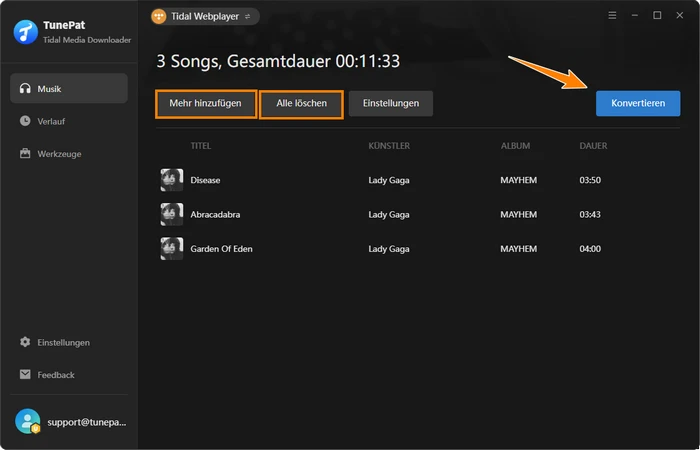This screenshot has width=700, height=450.
Task: Maximize the TunePat window
Action: click(x=657, y=16)
